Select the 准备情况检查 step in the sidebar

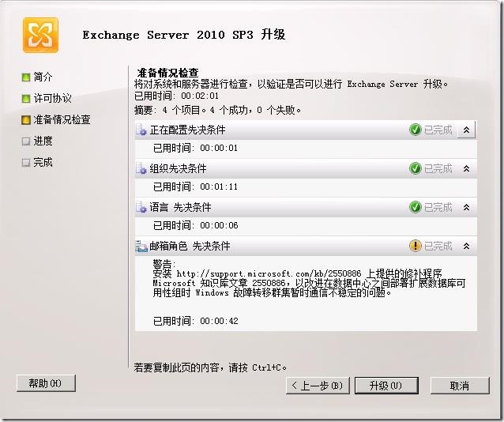tap(62, 120)
